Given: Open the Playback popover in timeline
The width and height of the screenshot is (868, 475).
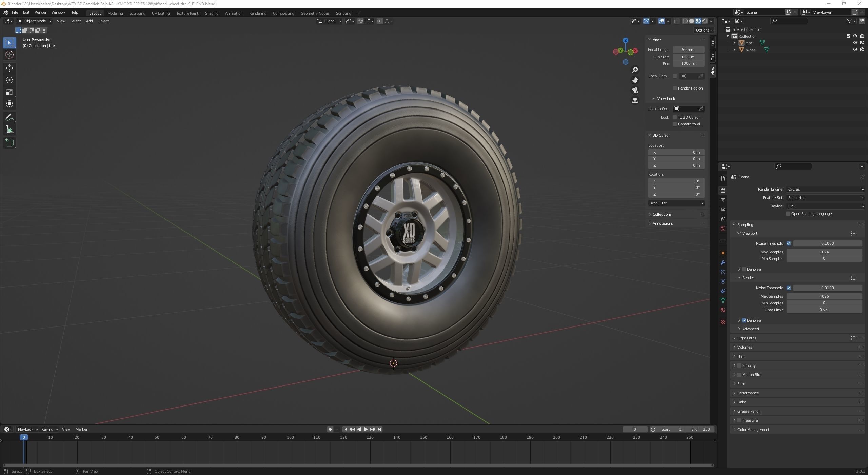Looking at the screenshot, I should [x=27, y=429].
